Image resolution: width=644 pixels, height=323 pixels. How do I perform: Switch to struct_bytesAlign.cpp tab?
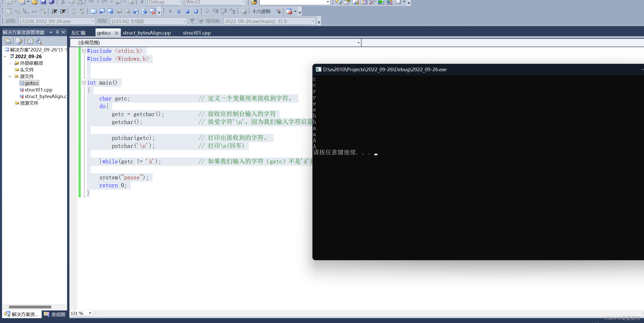coord(147,33)
